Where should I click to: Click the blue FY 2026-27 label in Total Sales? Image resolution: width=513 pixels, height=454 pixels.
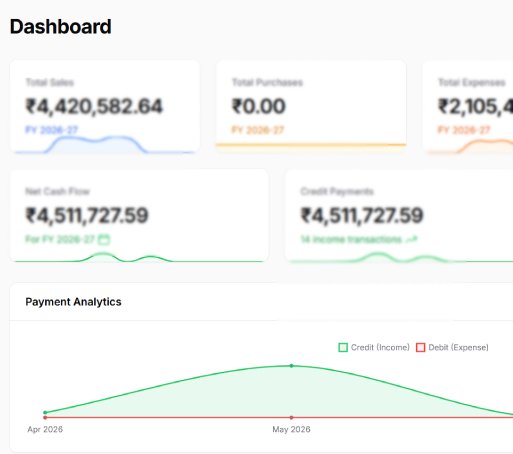pos(52,130)
